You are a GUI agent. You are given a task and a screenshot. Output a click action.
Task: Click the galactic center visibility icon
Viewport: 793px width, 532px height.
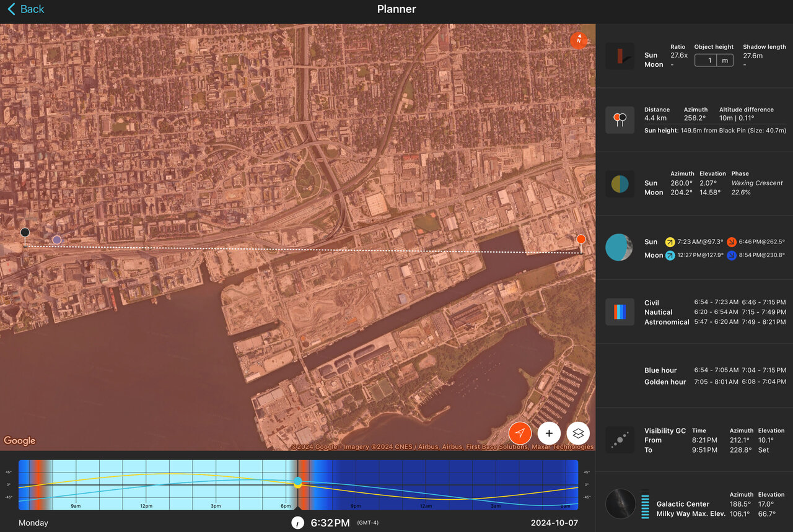[x=620, y=440]
